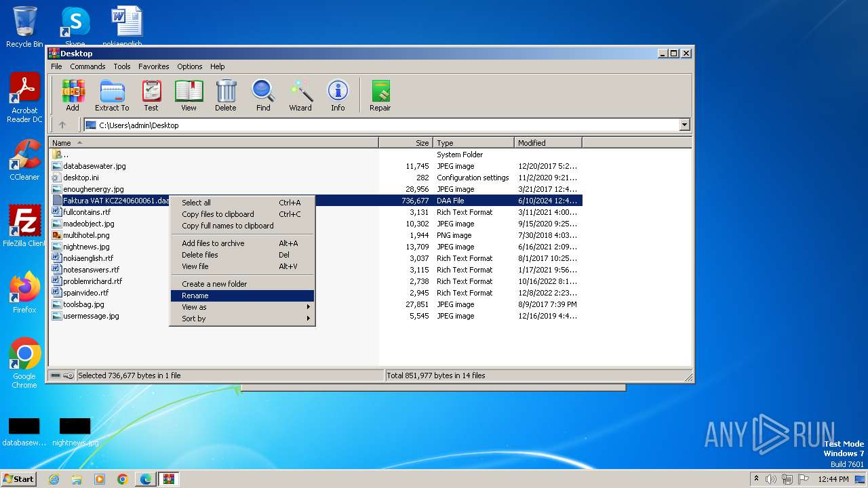Open FileZilla Client desktop shortcut
The image size is (868, 488).
click(24, 226)
